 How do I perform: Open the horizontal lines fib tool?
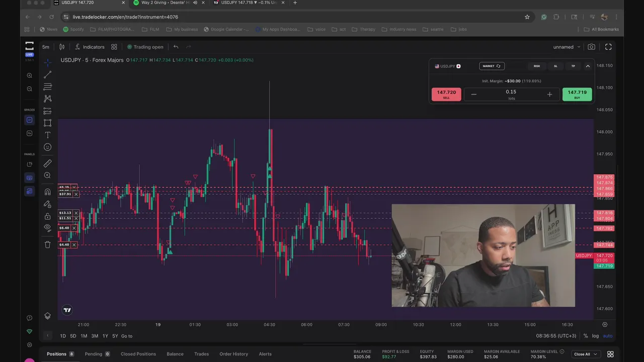pyautogui.click(x=47, y=86)
